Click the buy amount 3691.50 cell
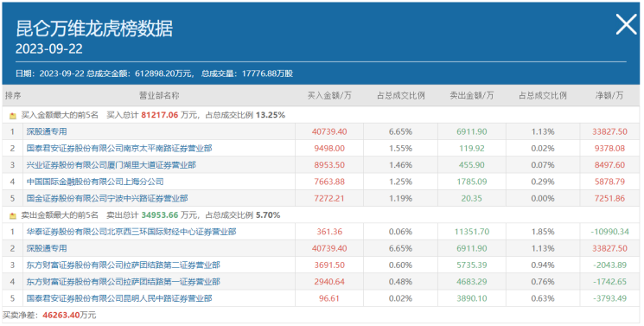Image resolution: width=644 pixels, height=326 pixels. (x=329, y=265)
